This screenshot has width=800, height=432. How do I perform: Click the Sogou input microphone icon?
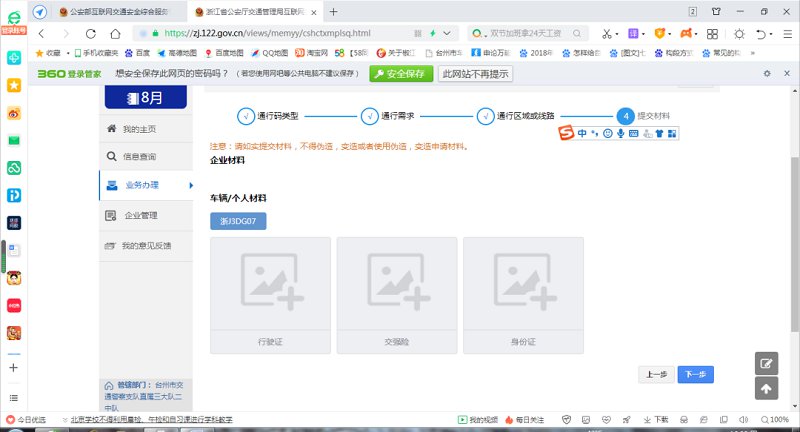(x=620, y=133)
